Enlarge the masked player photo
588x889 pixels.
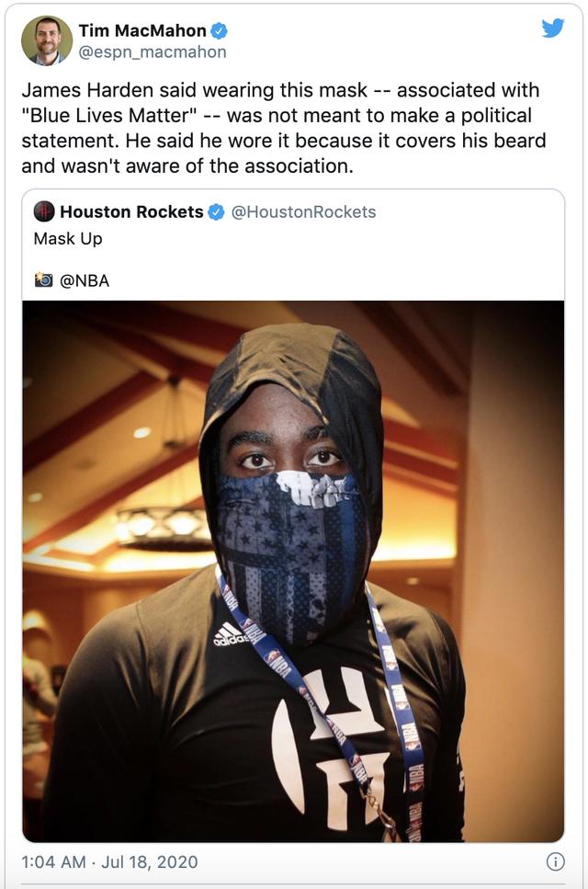click(293, 571)
